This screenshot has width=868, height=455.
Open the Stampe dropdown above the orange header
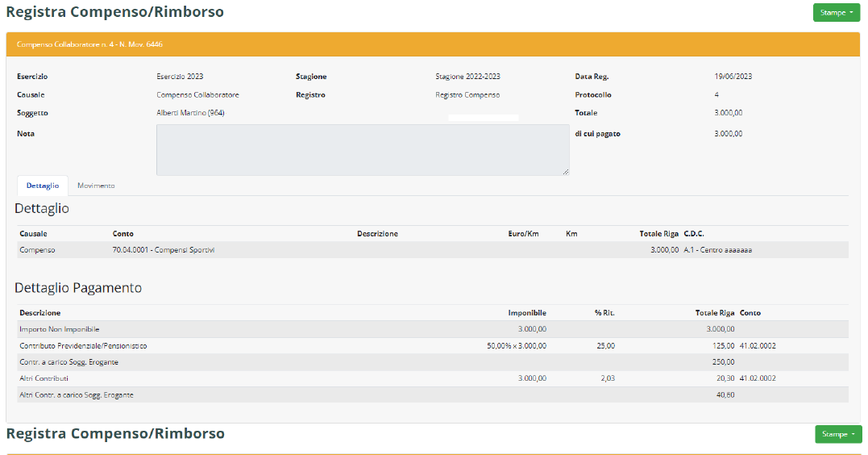[836, 13]
